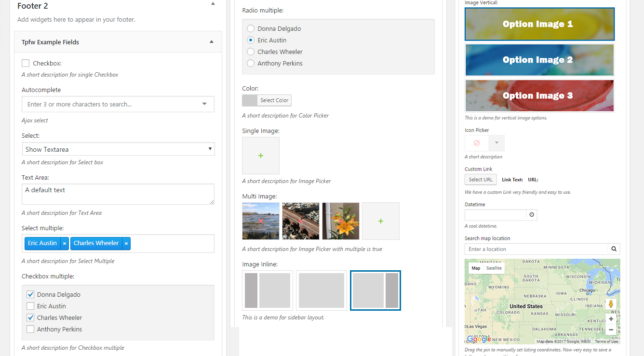
Task: Zoom out on the Google map
Action: tap(611, 330)
